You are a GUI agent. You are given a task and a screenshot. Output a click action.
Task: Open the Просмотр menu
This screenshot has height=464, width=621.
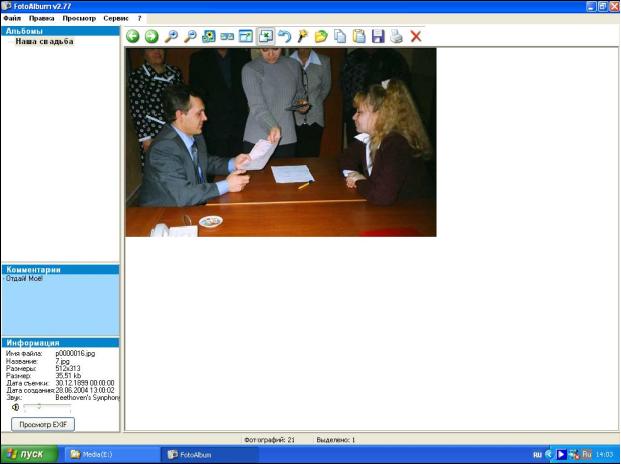[79, 19]
